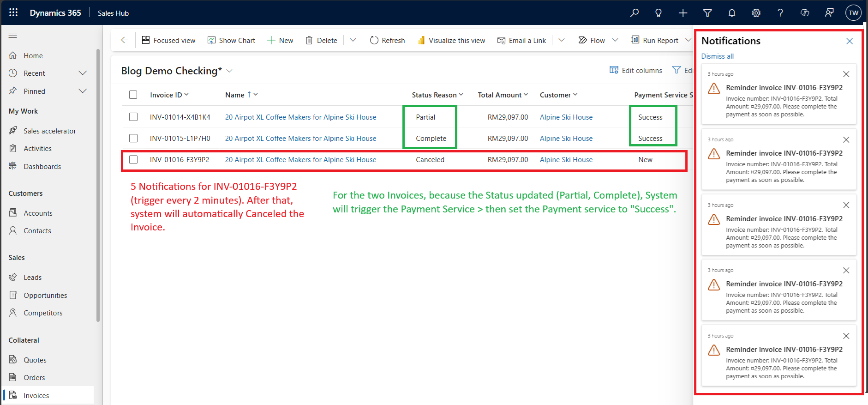Dismiss the fifth reminder notification
The image size is (868, 405).
(x=846, y=336)
